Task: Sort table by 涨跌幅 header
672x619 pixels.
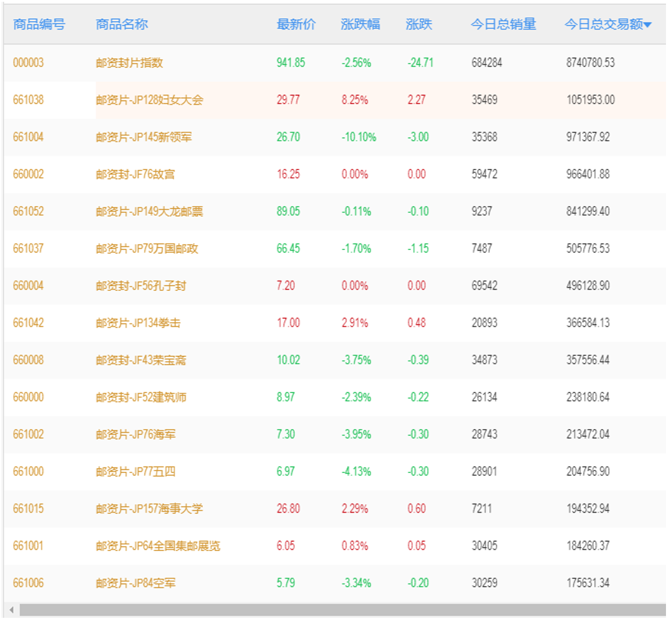Action: (x=360, y=25)
